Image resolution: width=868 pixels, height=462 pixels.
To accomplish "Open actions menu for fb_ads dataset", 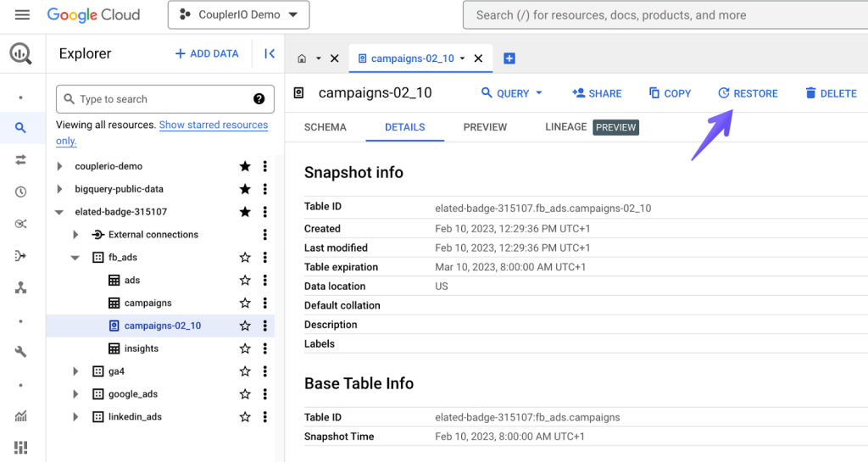I will pos(265,258).
